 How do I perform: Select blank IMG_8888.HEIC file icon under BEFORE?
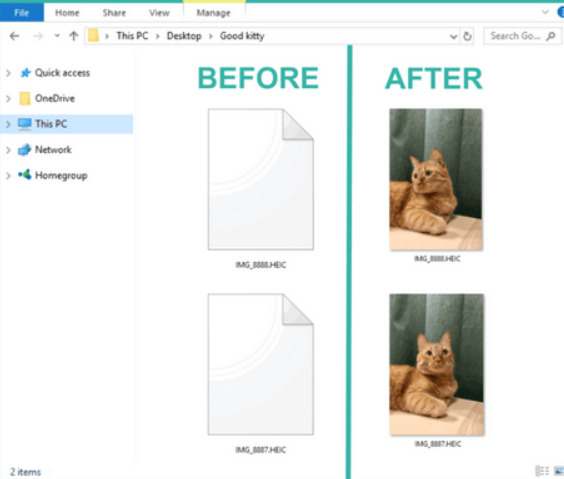(x=261, y=179)
